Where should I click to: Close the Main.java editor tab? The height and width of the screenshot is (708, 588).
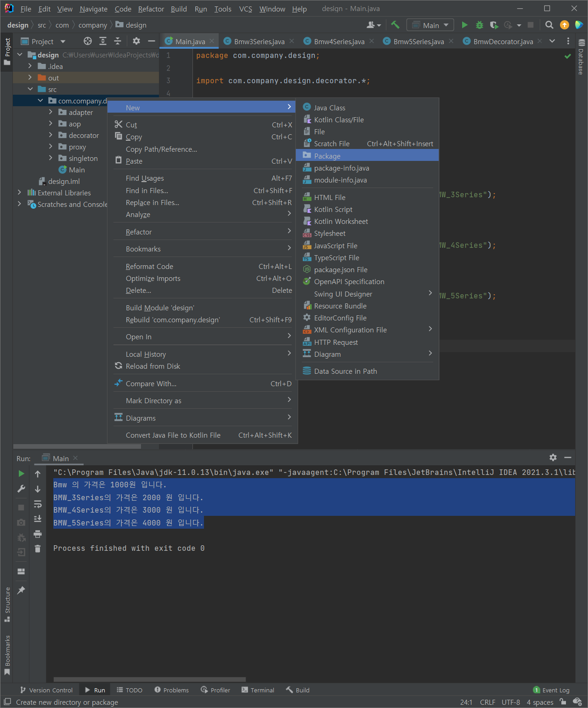pos(212,41)
